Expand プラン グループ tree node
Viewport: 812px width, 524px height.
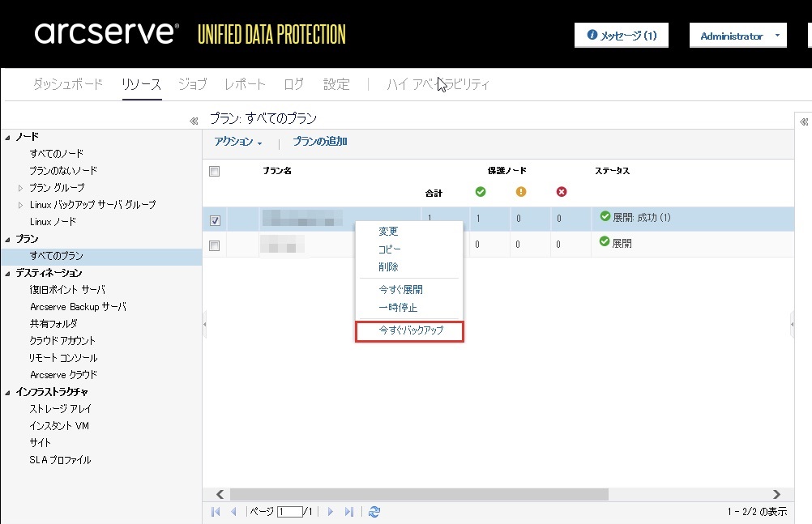[x=21, y=188]
